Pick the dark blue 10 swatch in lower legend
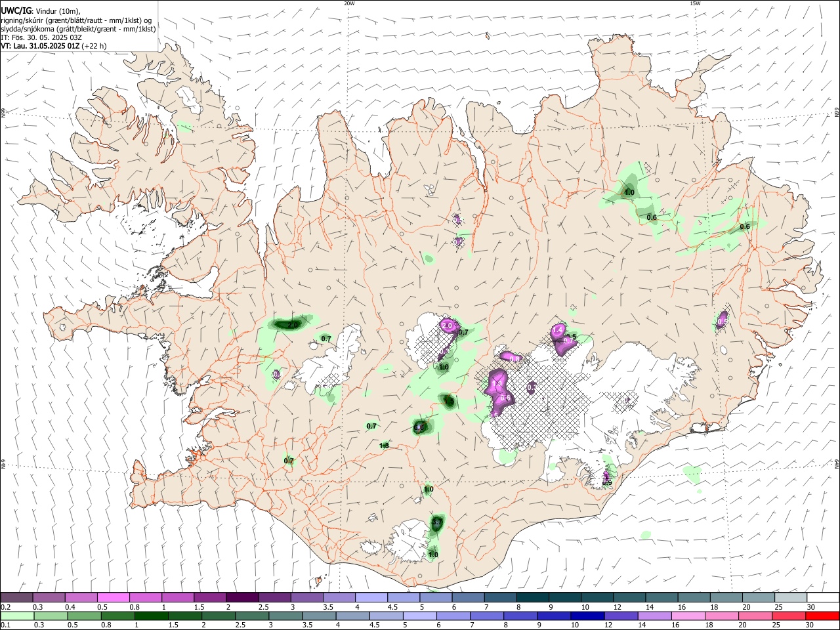 coord(587,616)
